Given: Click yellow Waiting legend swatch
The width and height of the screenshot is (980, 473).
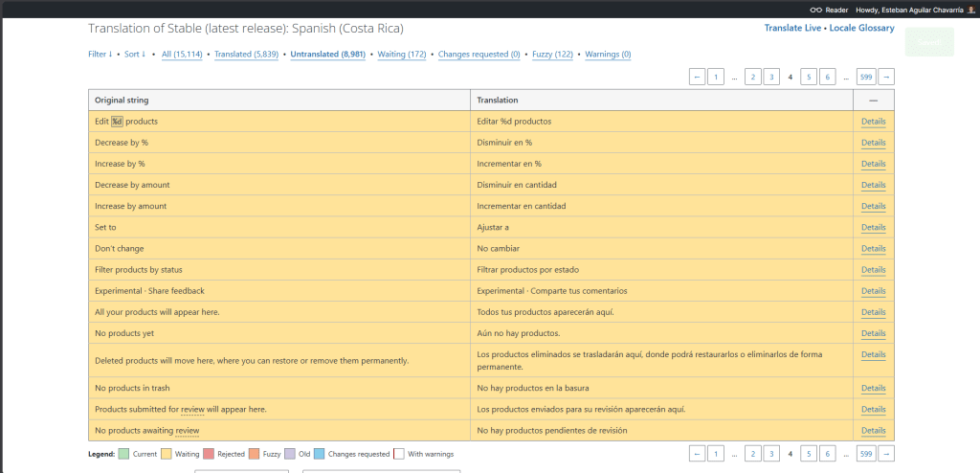Looking at the screenshot, I should coord(167,454).
